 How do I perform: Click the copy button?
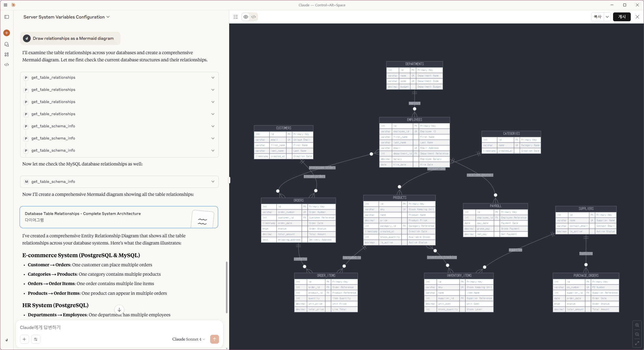597,17
